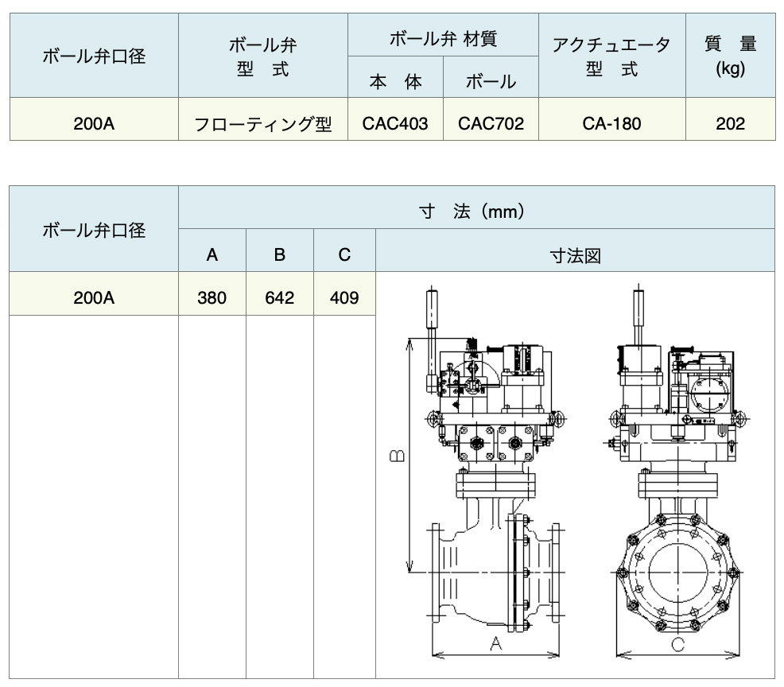Click the 200A cell in the top table
Image resolution: width=784 pixels, height=687 pixels.
tap(94, 119)
